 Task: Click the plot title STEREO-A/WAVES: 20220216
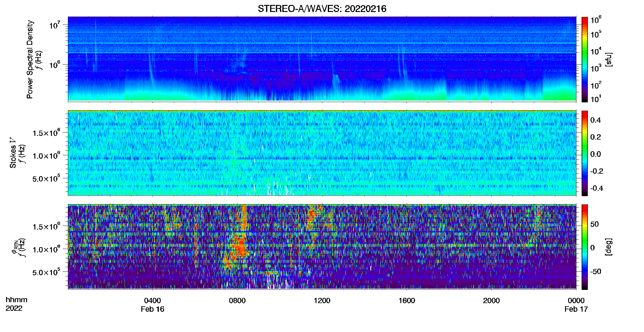[x=322, y=9]
